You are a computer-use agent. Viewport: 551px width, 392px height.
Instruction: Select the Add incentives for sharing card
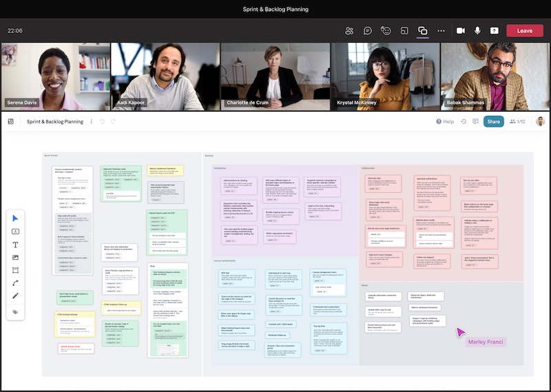(x=239, y=186)
